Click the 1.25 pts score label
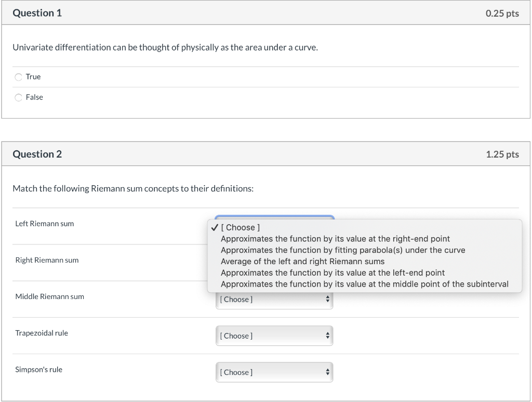Screen dimensions: 532x402 pos(502,154)
